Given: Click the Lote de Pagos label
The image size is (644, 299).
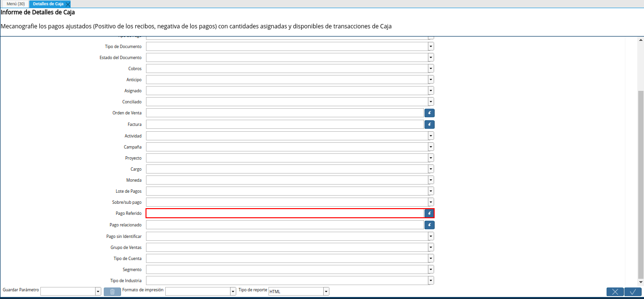Looking at the screenshot, I should (129, 191).
